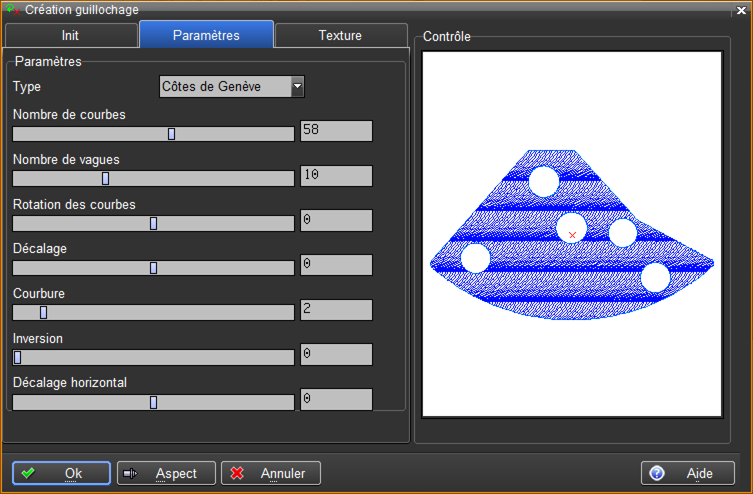Click the red cross icon on Annuler
The width and height of the screenshot is (753, 494).
tap(237, 473)
